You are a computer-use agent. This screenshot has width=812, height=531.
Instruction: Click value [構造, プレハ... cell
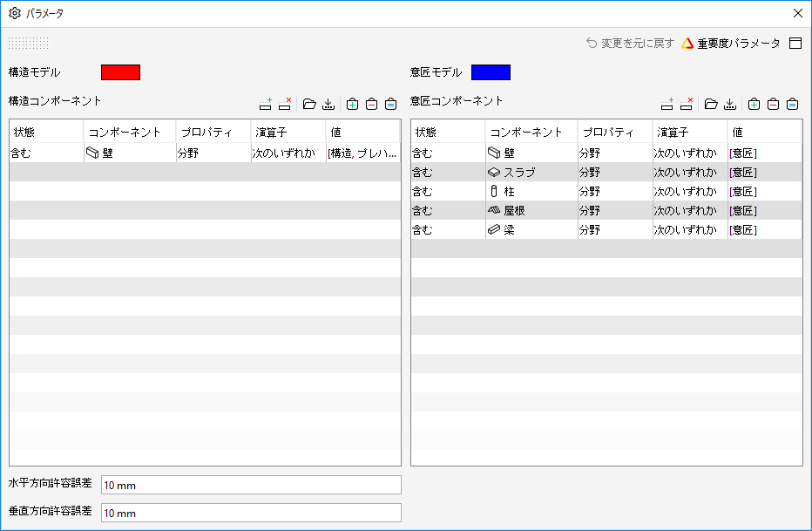363,153
